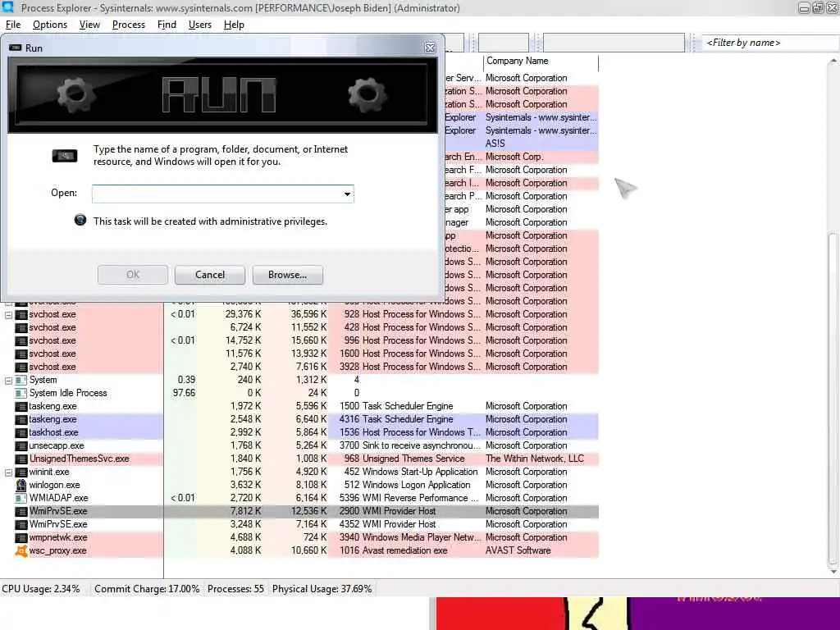Click the Company Name column header

pyautogui.click(x=541, y=61)
